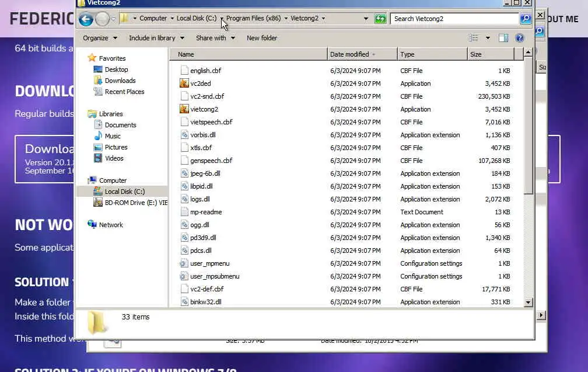Select the pdcs.dll file
Screen dimensions: 588x372
[201, 251]
